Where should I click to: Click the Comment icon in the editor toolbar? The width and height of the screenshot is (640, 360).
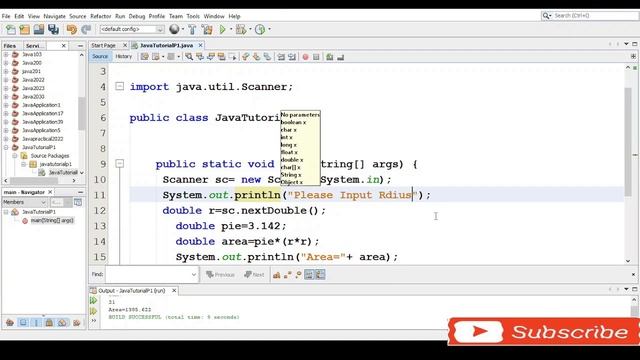(x=329, y=57)
